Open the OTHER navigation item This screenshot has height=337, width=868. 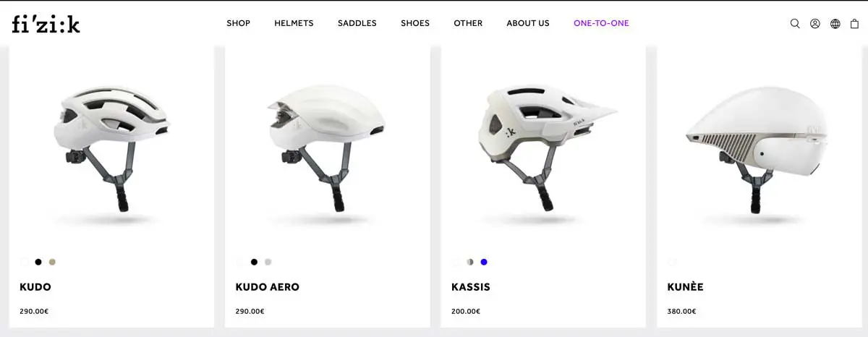pyautogui.click(x=468, y=23)
